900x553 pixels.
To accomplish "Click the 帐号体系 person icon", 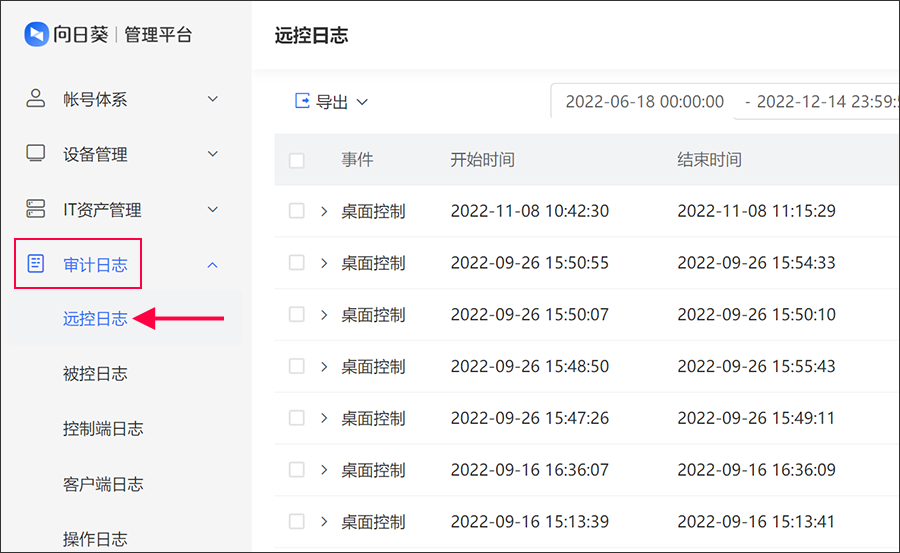I will (x=36, y=99).
